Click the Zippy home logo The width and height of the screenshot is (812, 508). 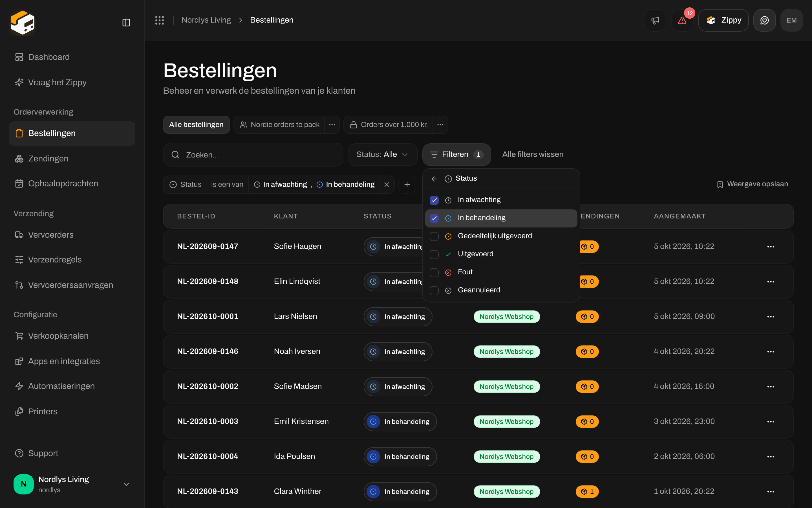(x=23, y=23)
